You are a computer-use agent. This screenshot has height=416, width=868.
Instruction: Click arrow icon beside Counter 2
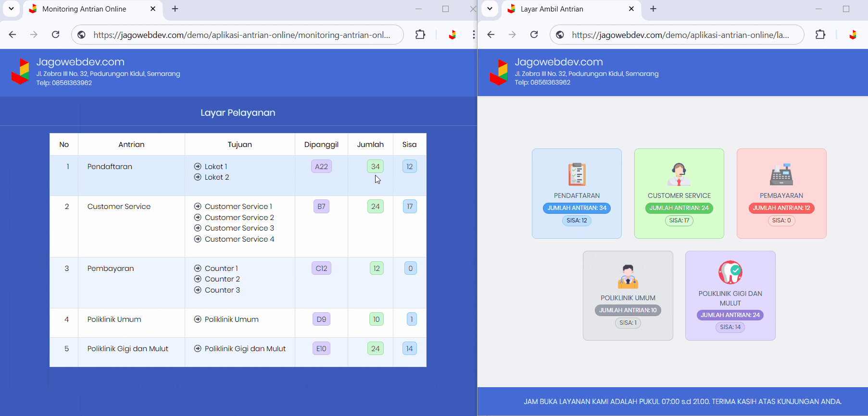pos(198,279)
